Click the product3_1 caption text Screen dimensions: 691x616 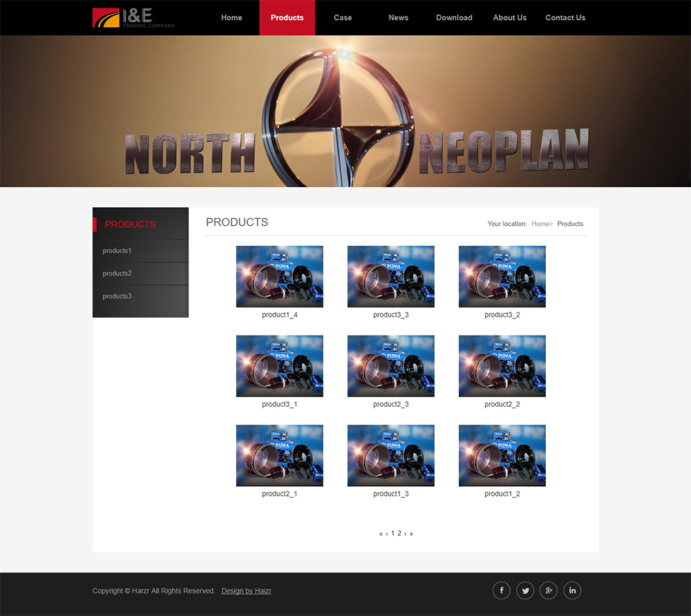point(279,404)
